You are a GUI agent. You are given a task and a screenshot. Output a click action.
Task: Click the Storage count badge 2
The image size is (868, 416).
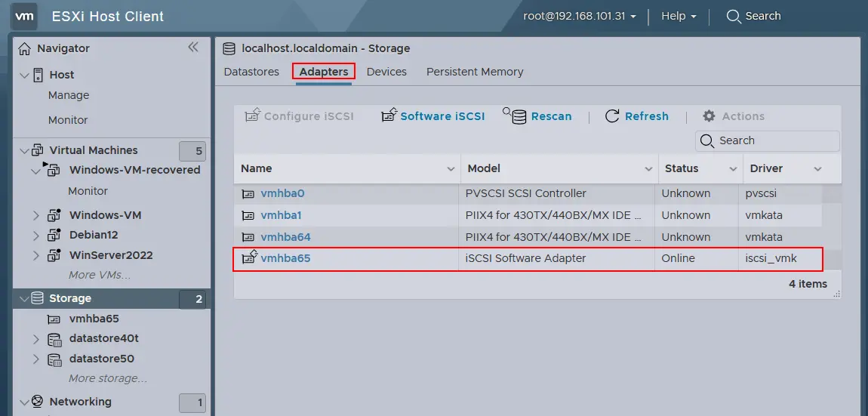coord(192,300)
